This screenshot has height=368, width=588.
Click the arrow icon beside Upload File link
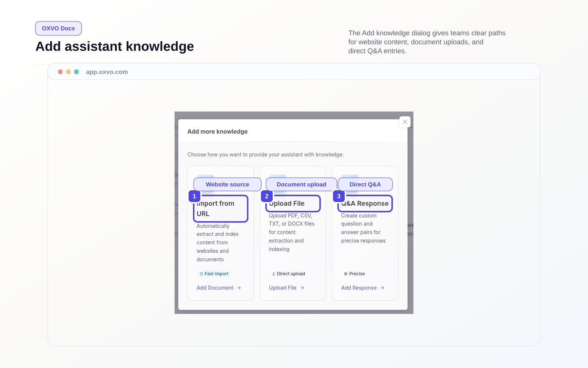(x=302, y=288)
